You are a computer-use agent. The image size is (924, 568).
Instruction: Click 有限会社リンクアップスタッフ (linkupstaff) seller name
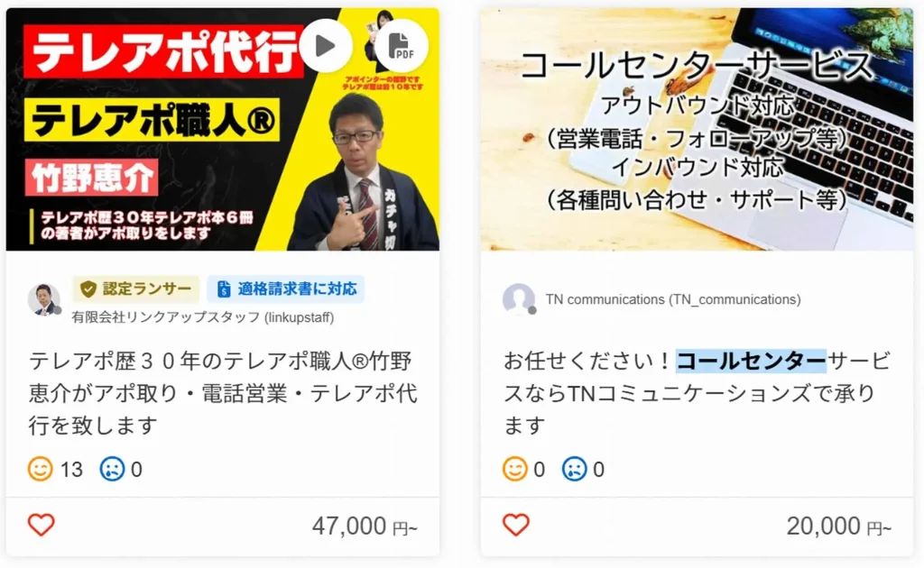click(x=203, y=318)
